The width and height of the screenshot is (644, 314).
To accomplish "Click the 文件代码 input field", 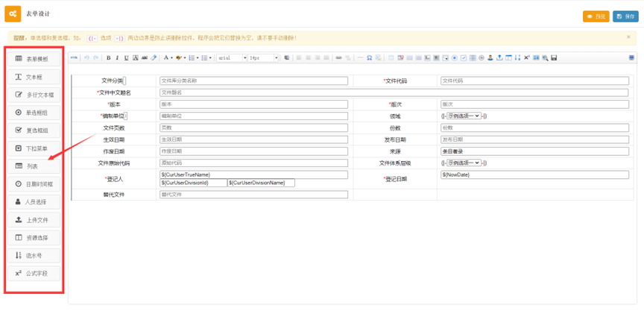I will point(534,81).
